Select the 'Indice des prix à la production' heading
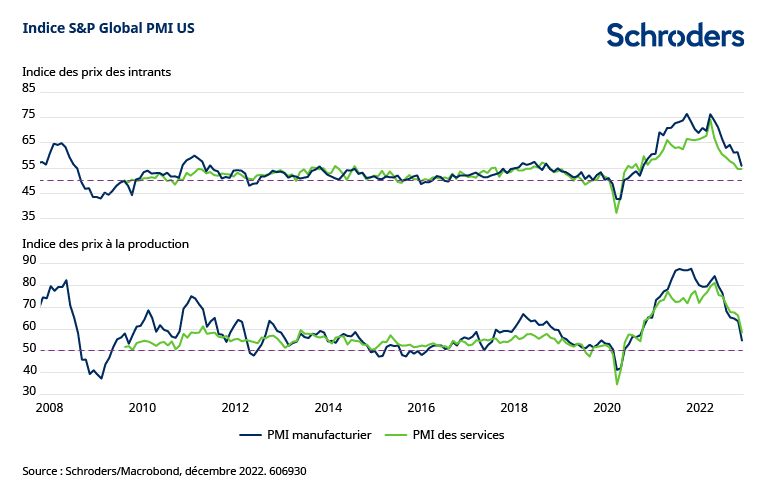 pos(106,244)
